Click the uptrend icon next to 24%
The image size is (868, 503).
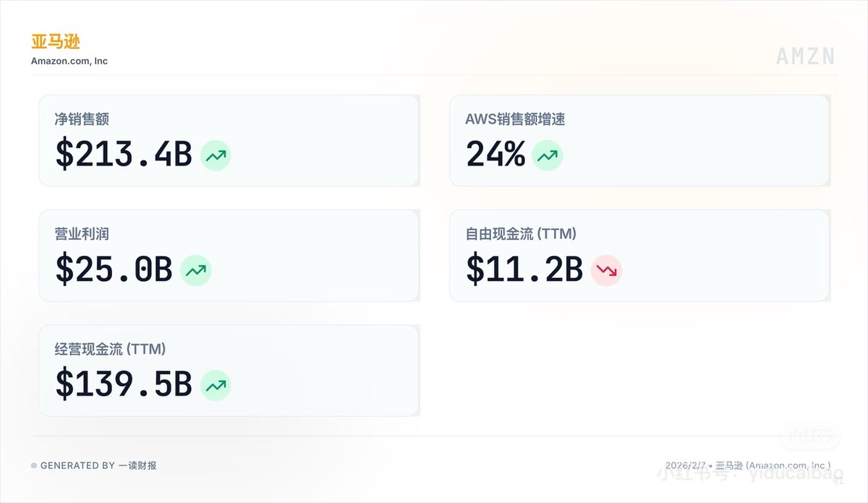click(x=547, y=155)
